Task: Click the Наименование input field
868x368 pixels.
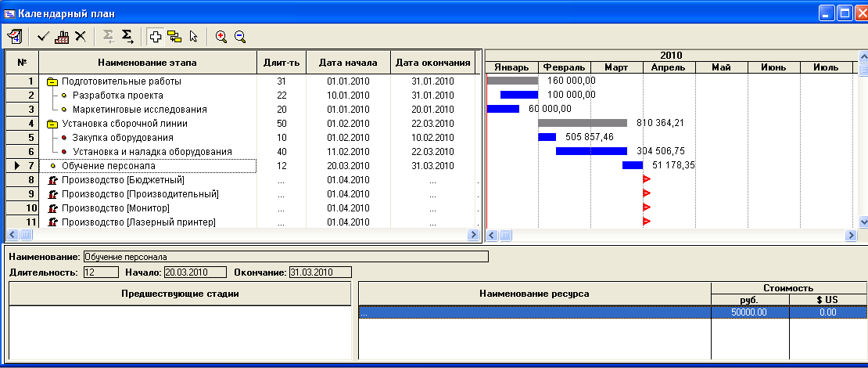Action: coord(285,257)
